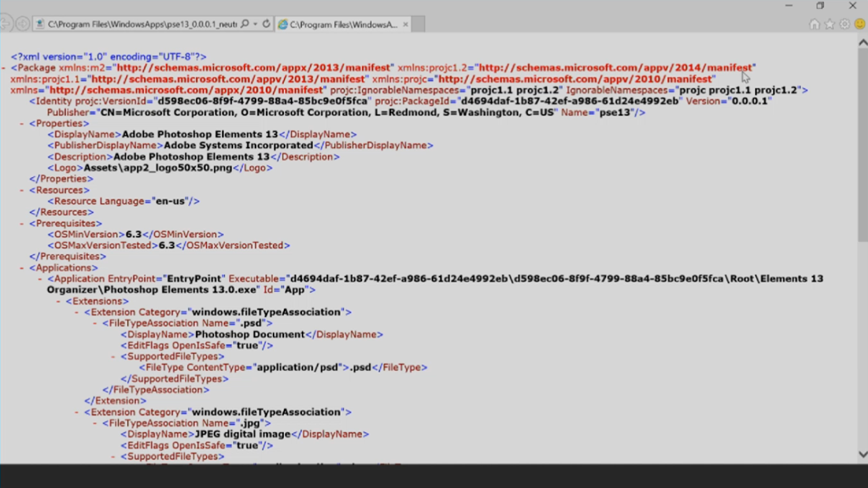Click the Version value 0.0.0.1
868x488 pixels.
(749, 102)
